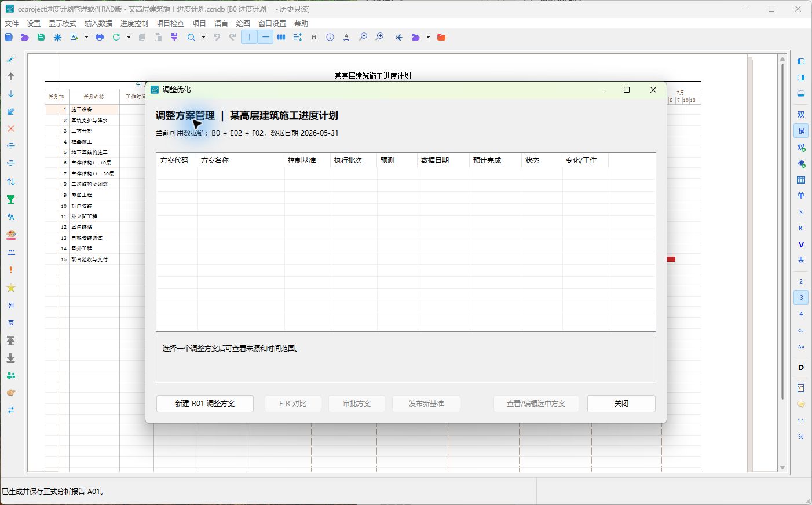Screen dimensions: 812x505
Task: Click the red folder icon in the toolbar
Action: click(x=441, y=37)
